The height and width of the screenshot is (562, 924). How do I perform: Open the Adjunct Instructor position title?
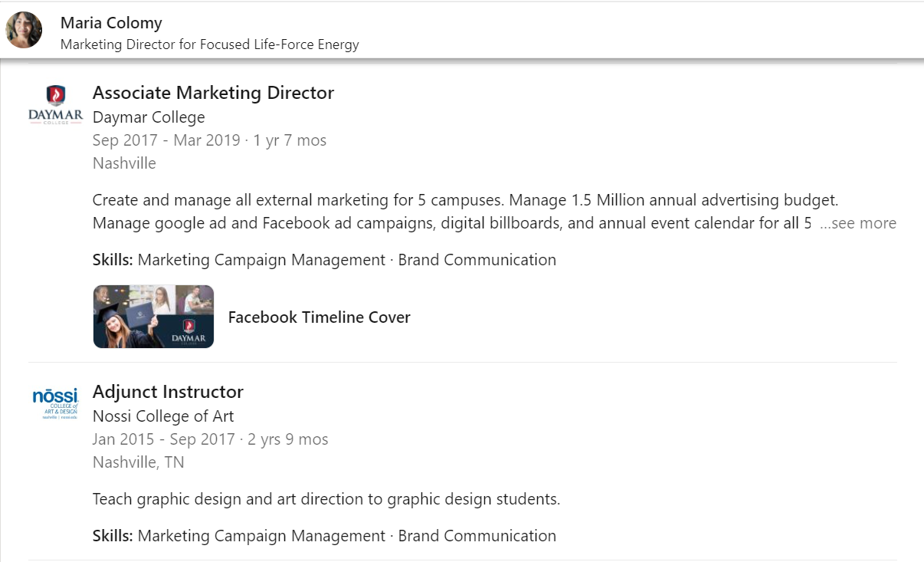pos(168,392)
